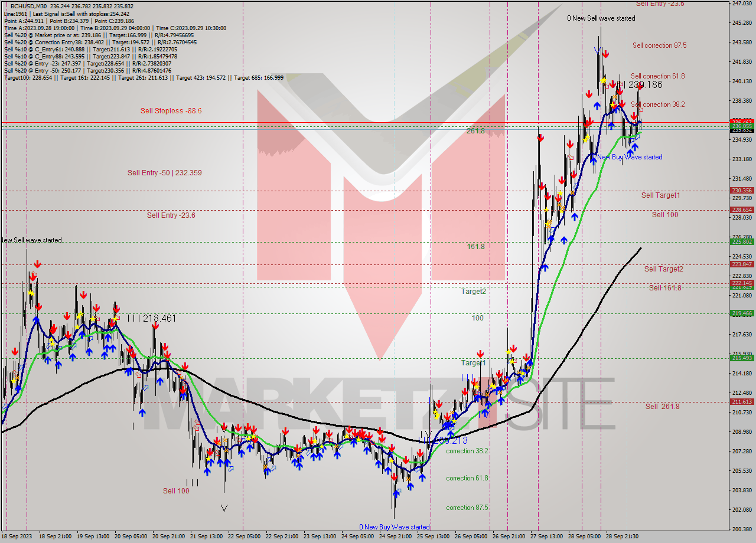Click the 208.980 price axis value
This screenshot has width=756, height=543.
tap(742, 432)
